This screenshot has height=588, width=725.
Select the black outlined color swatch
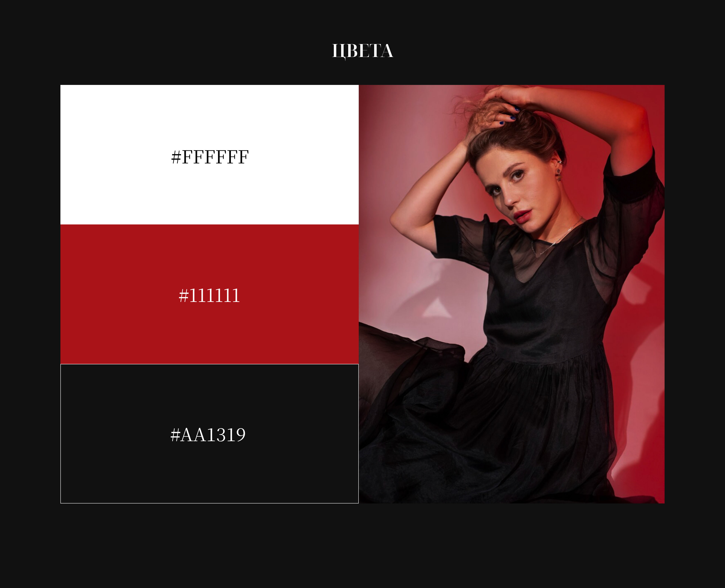[209, 434]
